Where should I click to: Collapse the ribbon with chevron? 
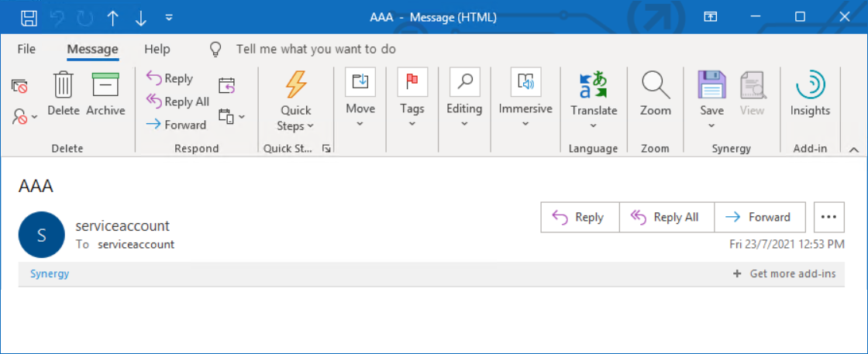click(x=853, y=150)
